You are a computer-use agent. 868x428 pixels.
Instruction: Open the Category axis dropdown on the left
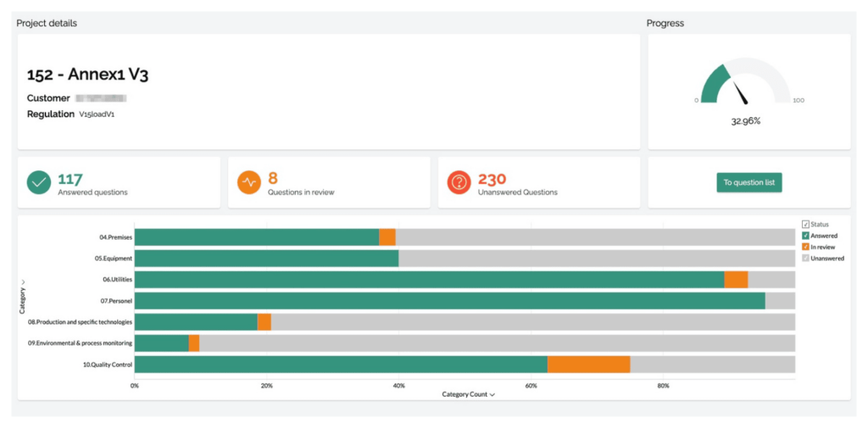[23, 297]
